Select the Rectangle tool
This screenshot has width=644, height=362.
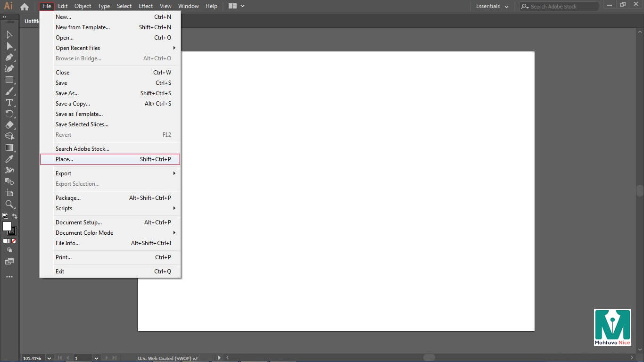pyautogui.click(x=9, y=80)
